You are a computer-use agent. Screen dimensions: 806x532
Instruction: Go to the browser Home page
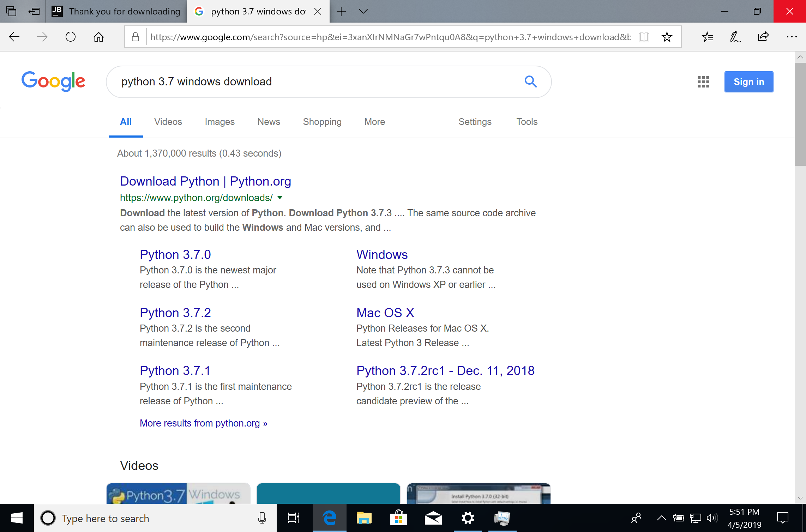(98, 37)
